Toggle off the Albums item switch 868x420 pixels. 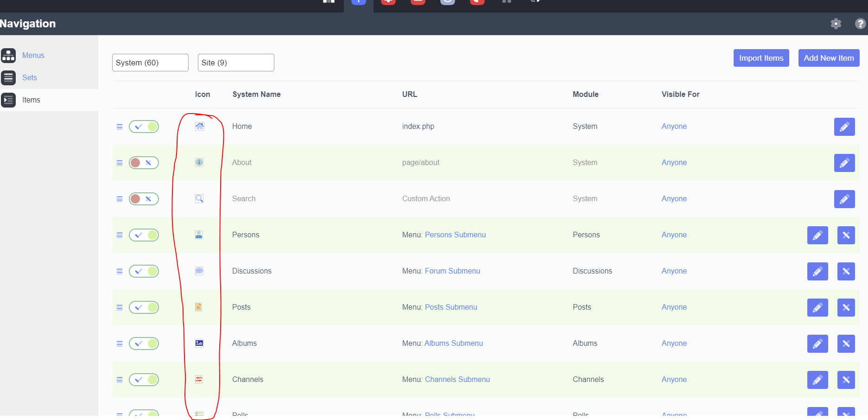(x=144, y=344)
